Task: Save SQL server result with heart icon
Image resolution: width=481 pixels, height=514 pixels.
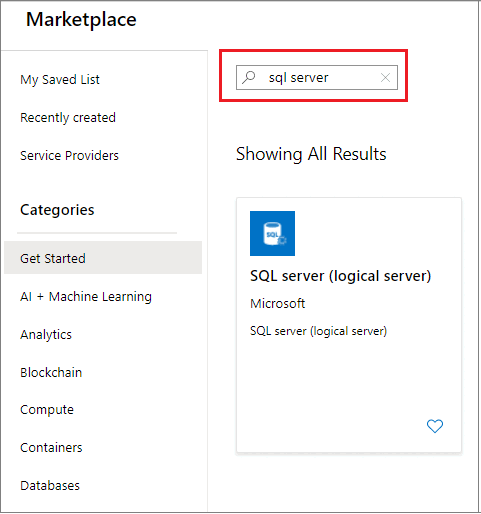Action: pos(435,426)
